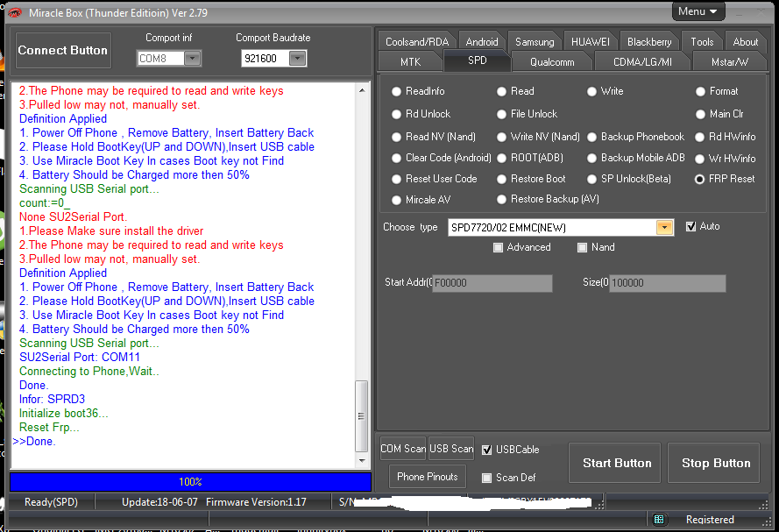This screenshot has width=779, height=532.
Task: Click the small icon beside Registered
Action: point(660,520)
